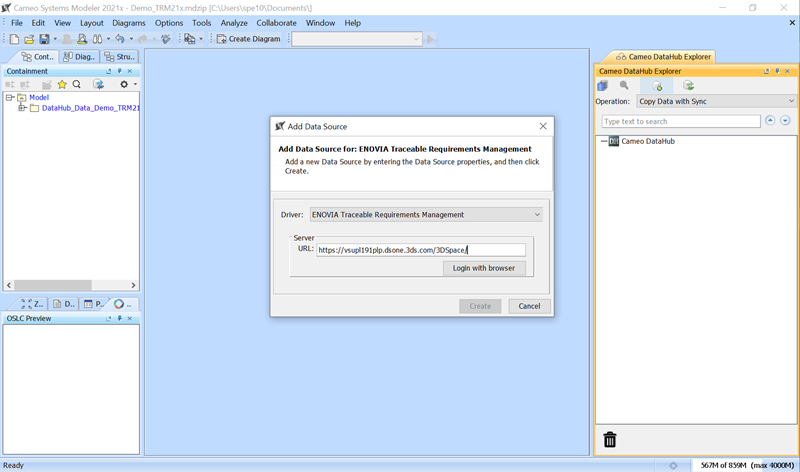Switch to the Diagrams tab beside Containment
The height and width of the screenshot is (472, 800).
pos(79,57)
